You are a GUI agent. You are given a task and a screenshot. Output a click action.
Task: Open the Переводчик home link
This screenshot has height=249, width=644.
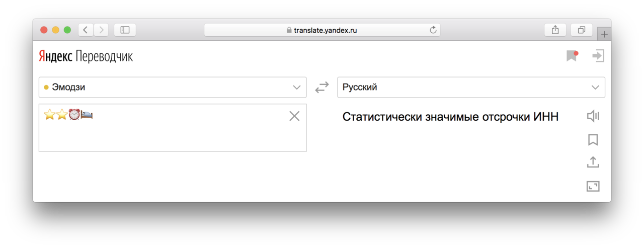click(x=104, y=56)
